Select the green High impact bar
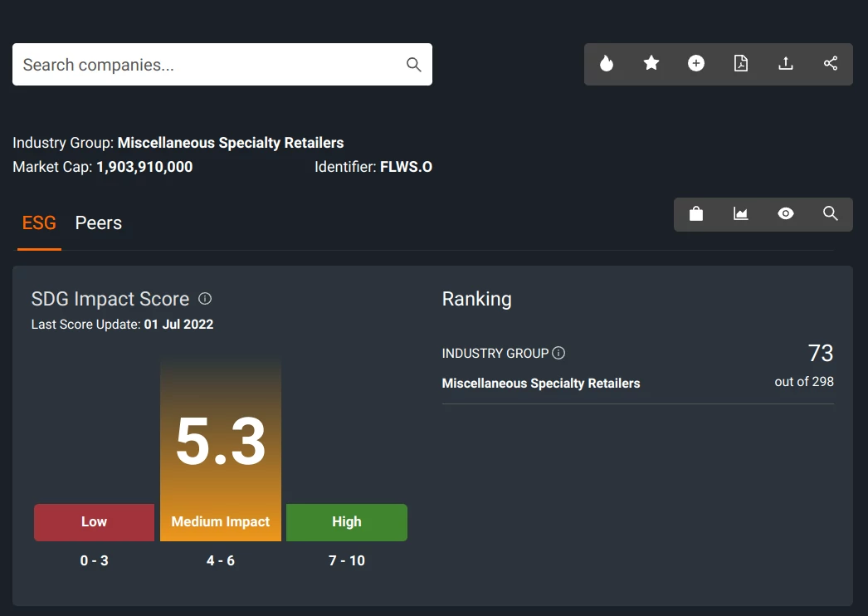Screen dimensions: 868x616 pos(347,522)
